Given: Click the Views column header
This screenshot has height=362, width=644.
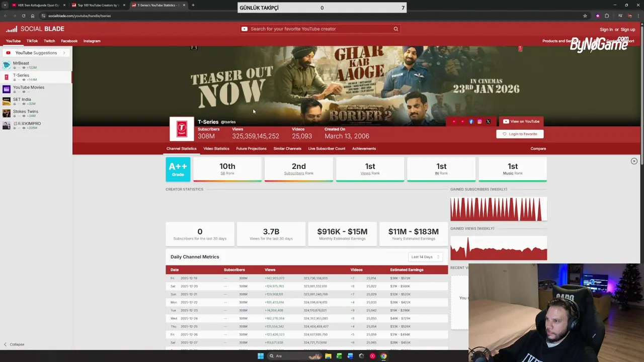Looking at the screenshot, I should 270,270.
